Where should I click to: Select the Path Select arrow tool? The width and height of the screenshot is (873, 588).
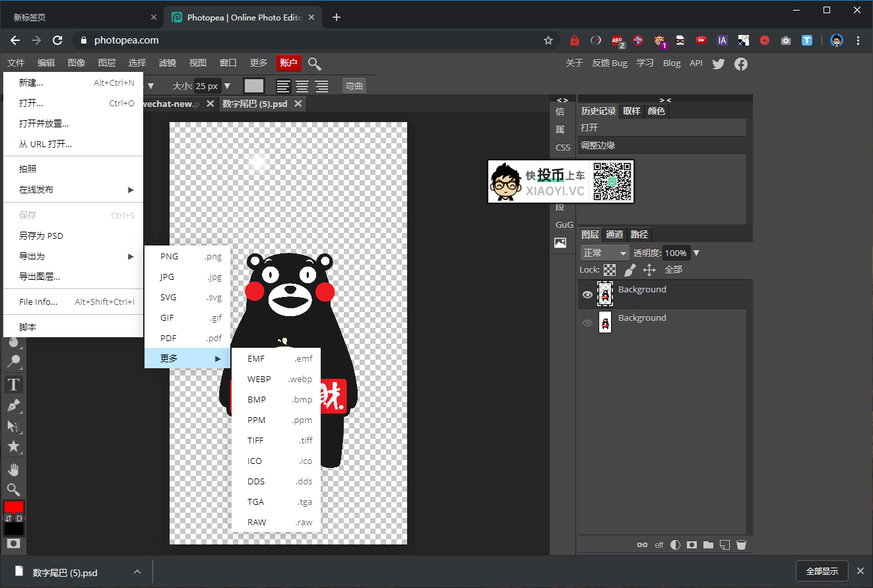click(13, 426)
